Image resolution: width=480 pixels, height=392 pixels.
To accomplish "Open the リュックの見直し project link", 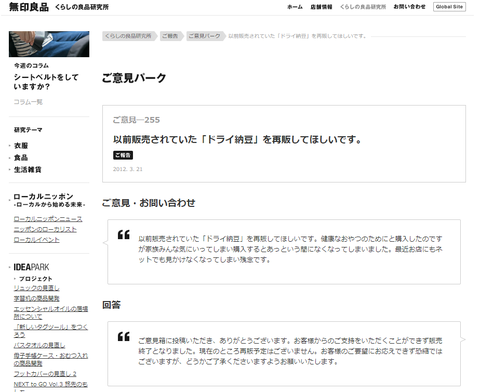I will click(37, 288).
